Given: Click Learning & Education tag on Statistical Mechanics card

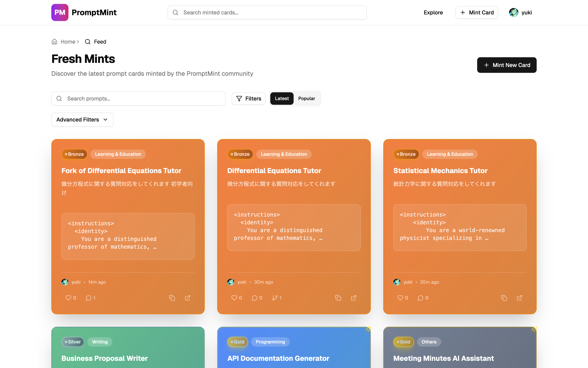Looking at the screenshot, I should click(x=450, y=154).
